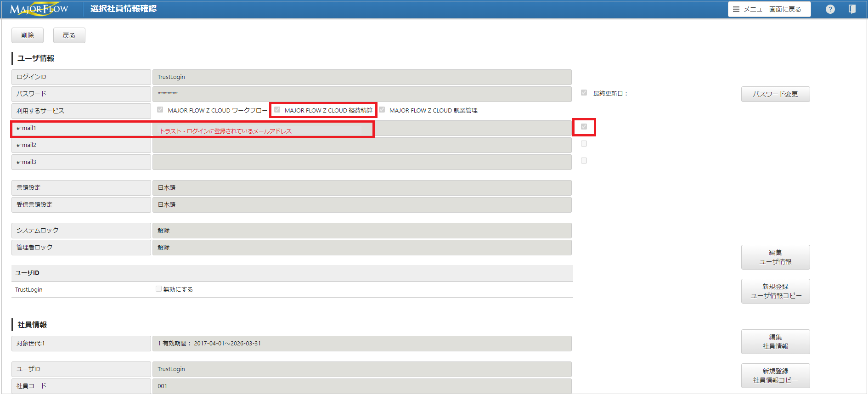868x395 pixels.
Task: Click the e-mail1 label cell
Action: (81, 129)
